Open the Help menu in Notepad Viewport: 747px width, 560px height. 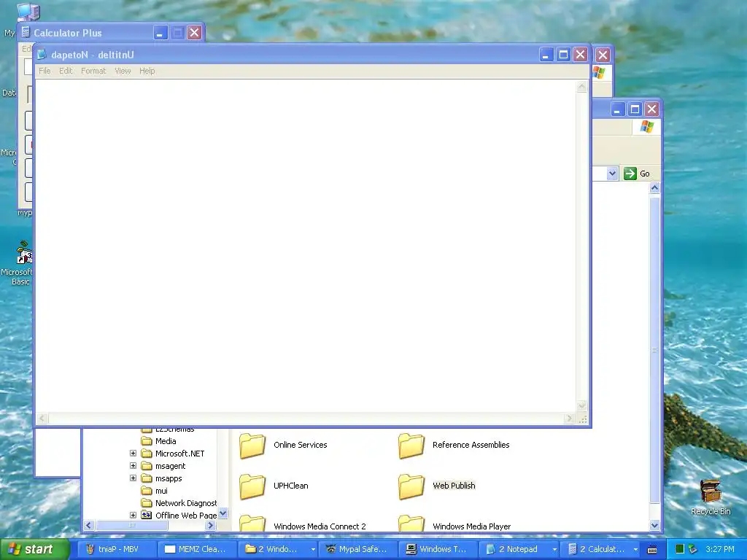pos(147,71)
